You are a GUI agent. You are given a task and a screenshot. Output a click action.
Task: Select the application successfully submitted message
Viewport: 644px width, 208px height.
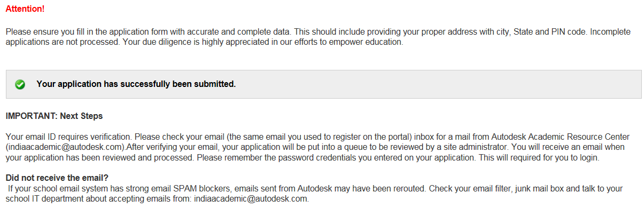[x=136, y=84]
